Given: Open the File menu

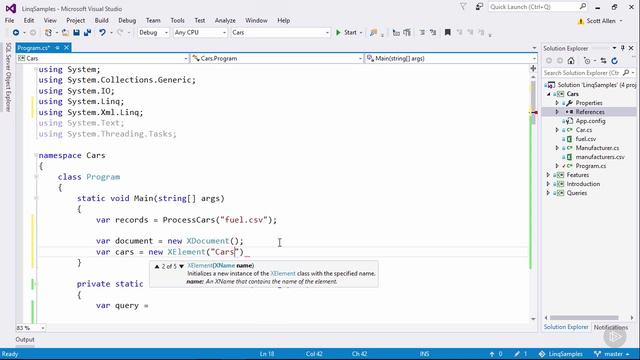Looking at the screenshot, I should tap(9, 20).
